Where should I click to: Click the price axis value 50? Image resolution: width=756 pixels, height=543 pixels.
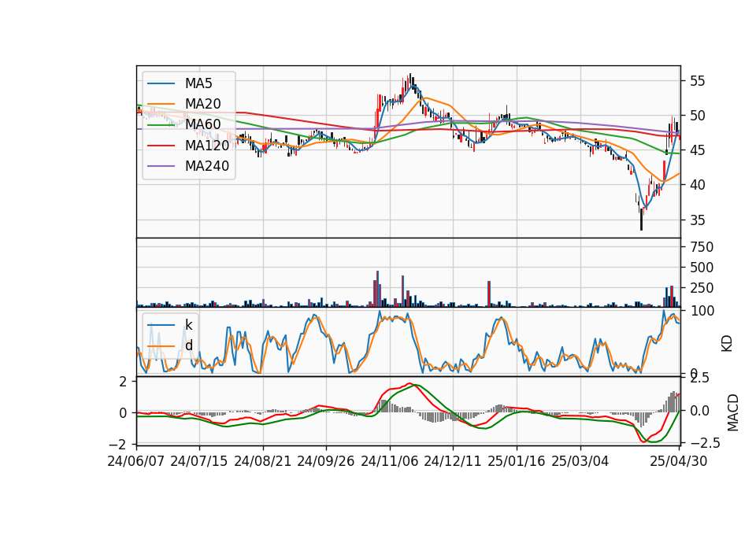[x=698, y=116]
